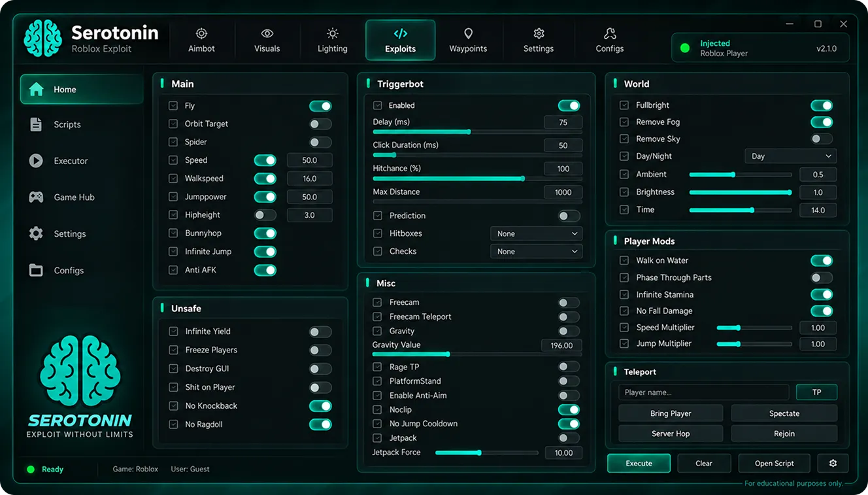Viewport: 868px width, 495px height.
Task: Adjust the Brightness slider
Action: coord(741,192)
